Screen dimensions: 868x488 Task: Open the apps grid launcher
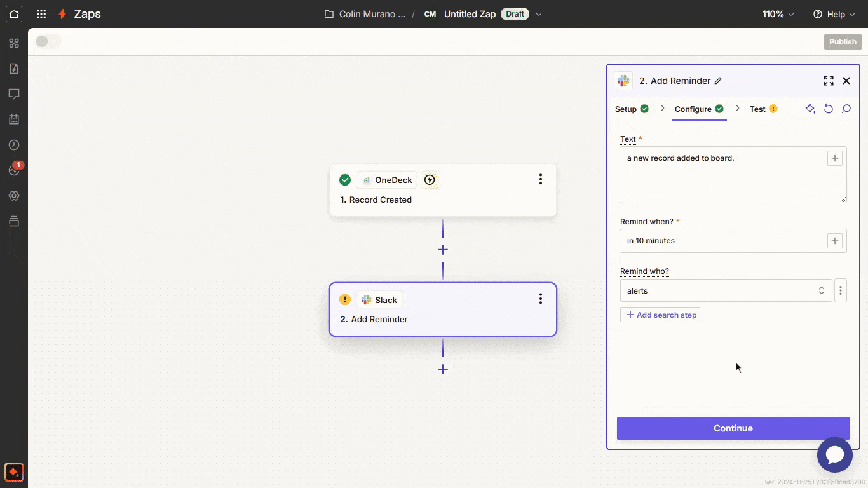pos(41,14)
